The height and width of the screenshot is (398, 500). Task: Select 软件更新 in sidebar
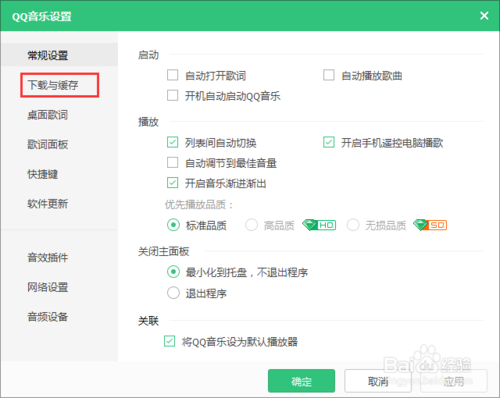(48, 204)
